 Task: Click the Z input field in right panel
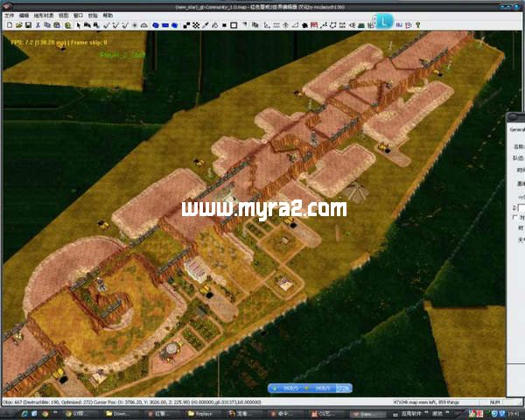tap(521, 208)
